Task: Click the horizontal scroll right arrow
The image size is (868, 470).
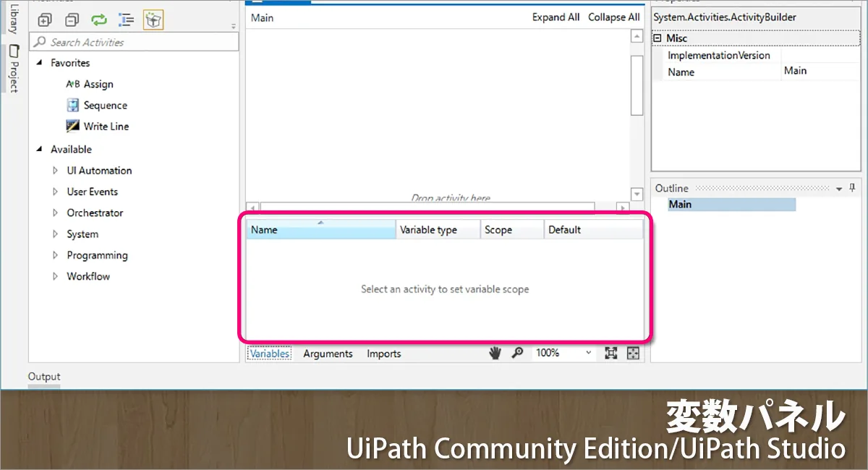Action: point(623,208)
